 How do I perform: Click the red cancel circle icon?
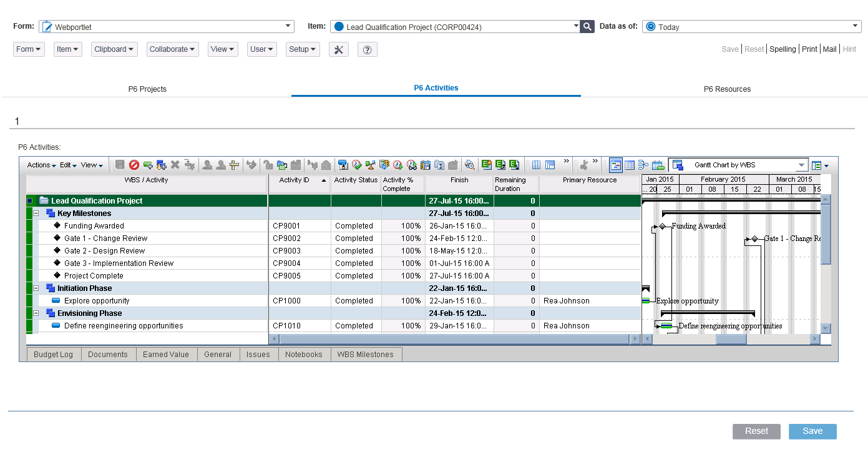(x=134, y=165)
